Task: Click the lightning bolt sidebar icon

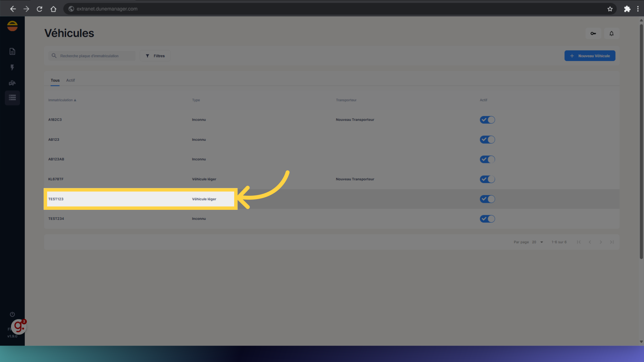Action: [x=12, y=67]
